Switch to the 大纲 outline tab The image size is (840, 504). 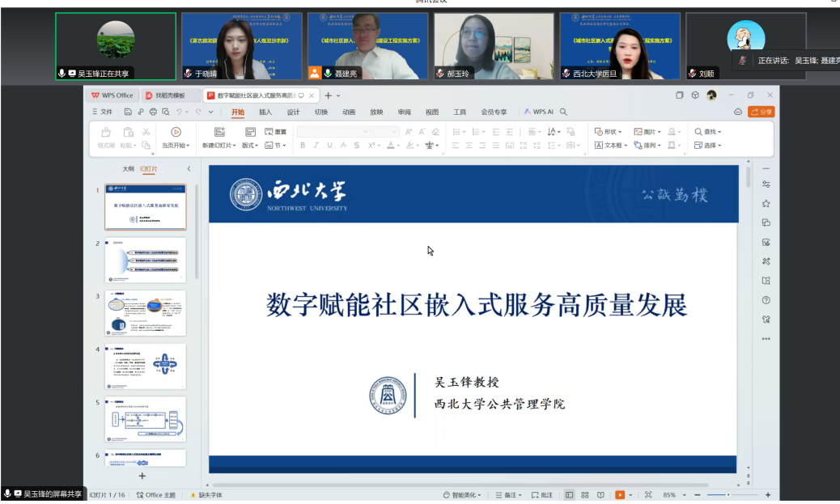pos(128,169)
